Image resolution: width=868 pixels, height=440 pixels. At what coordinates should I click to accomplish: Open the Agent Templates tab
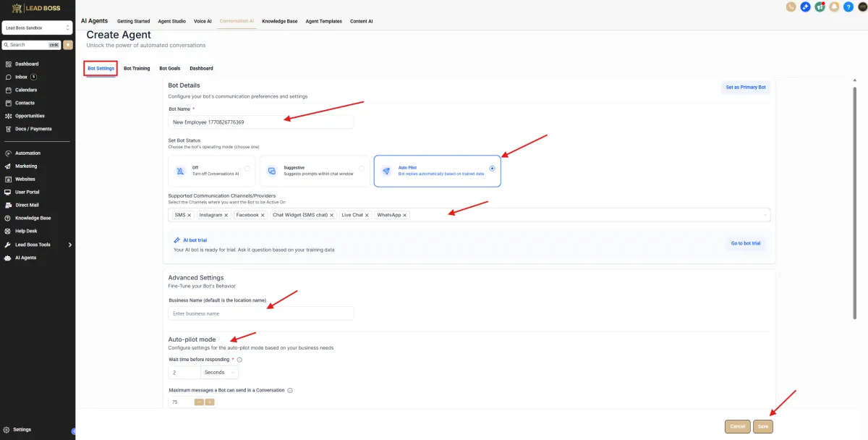[x=324, y=21]
